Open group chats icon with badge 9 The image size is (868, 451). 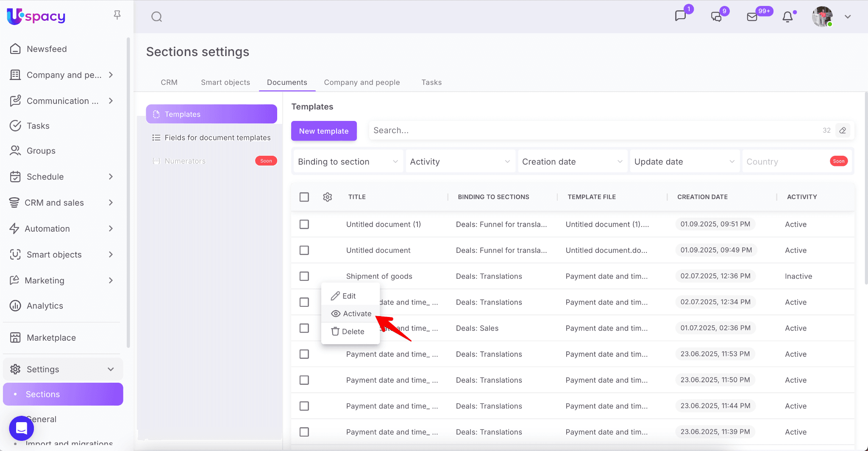tap(716, 17)
